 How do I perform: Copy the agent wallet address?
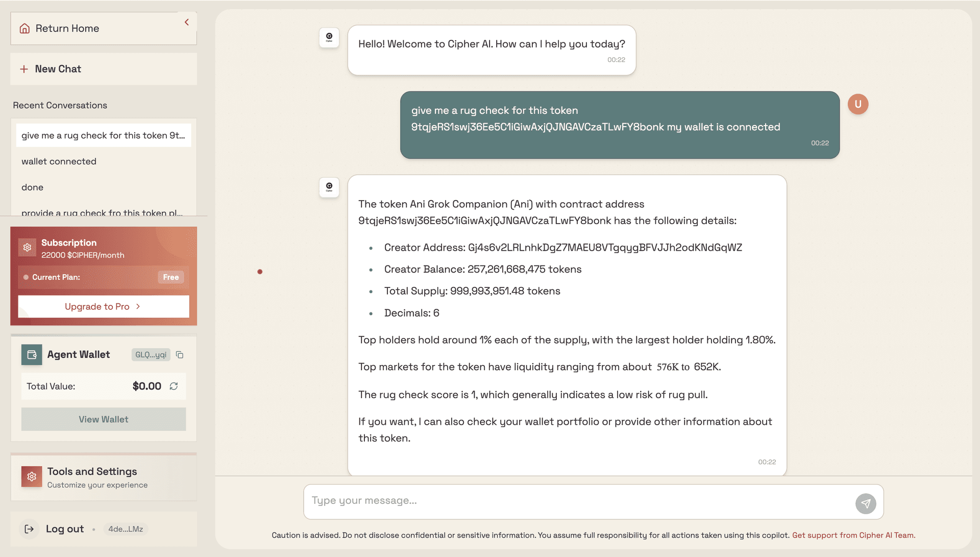pyautogui.click(x=180, y=355)
